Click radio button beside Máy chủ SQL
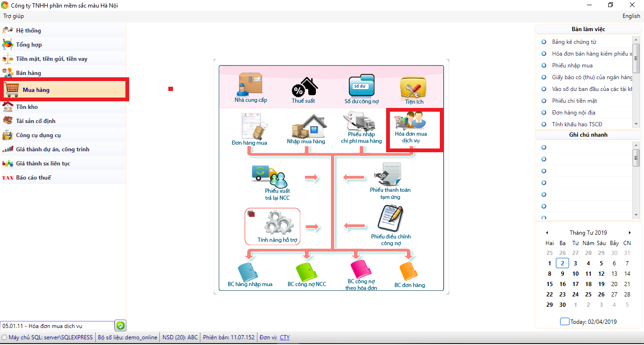644x345 pixels. 4,337
